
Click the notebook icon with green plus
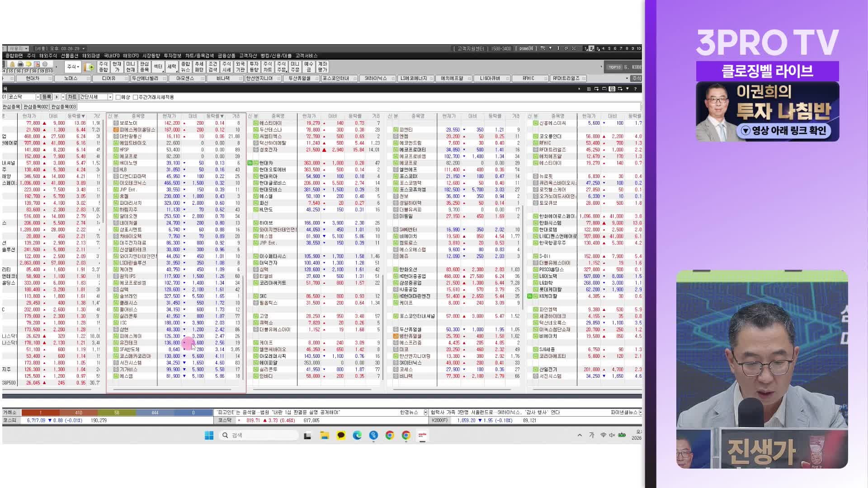point(89,67)
